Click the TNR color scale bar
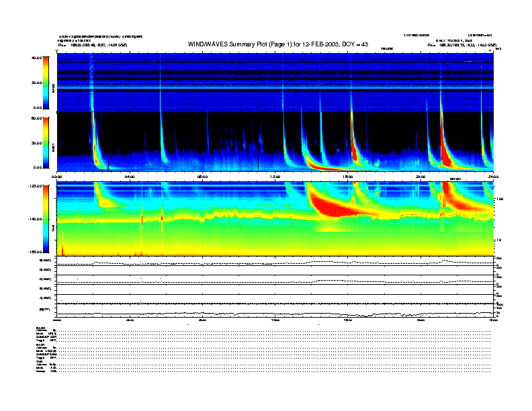 [x=46, y=219]
